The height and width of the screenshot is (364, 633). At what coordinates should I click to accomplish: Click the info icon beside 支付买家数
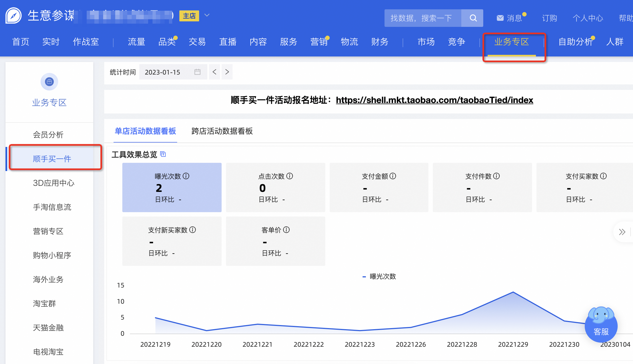pyautogui.click(x=604, y=176)
